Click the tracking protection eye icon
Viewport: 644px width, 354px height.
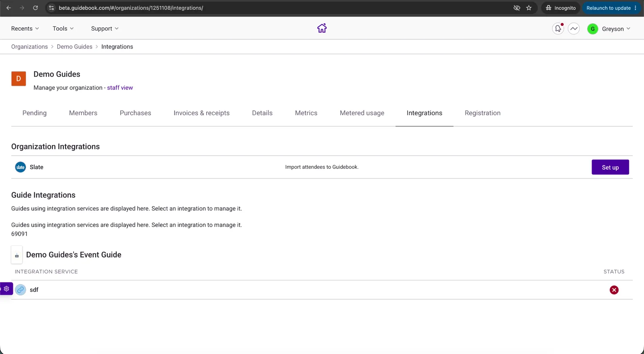coord(517,8)
